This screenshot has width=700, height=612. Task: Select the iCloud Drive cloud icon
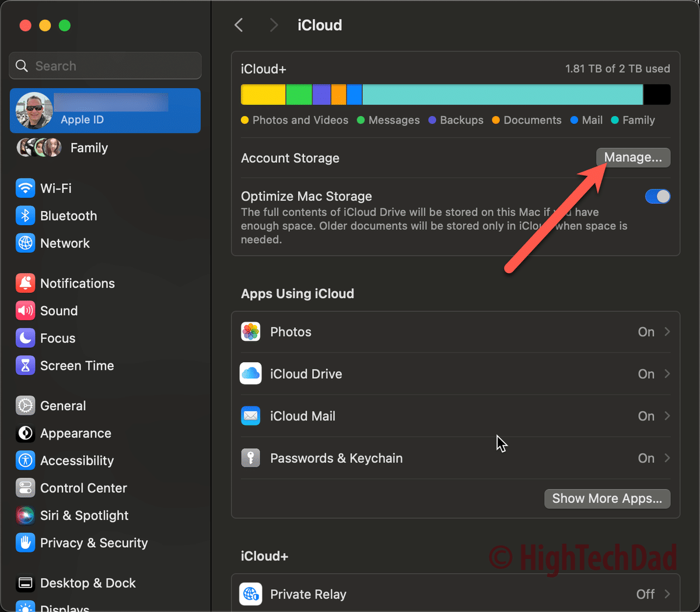click(x=250, y=373)
